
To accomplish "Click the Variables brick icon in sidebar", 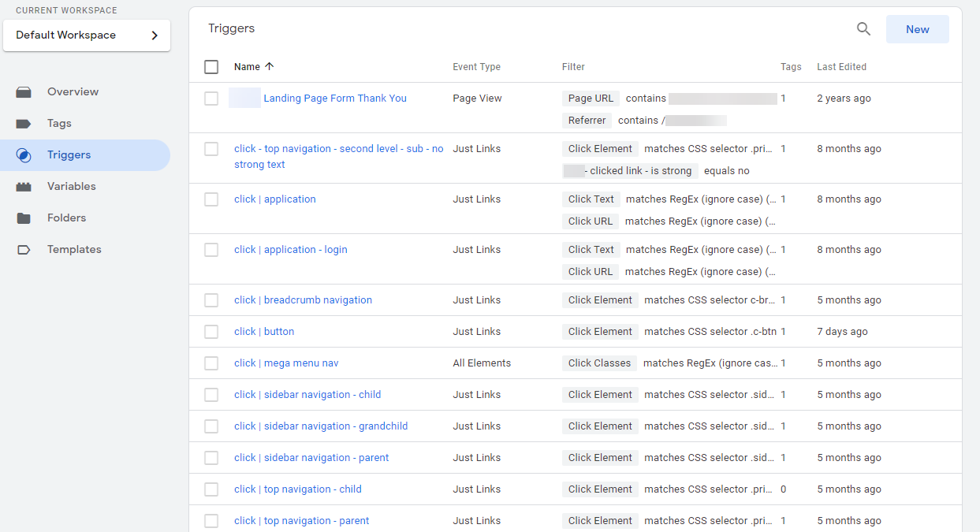I will point(24,187).
